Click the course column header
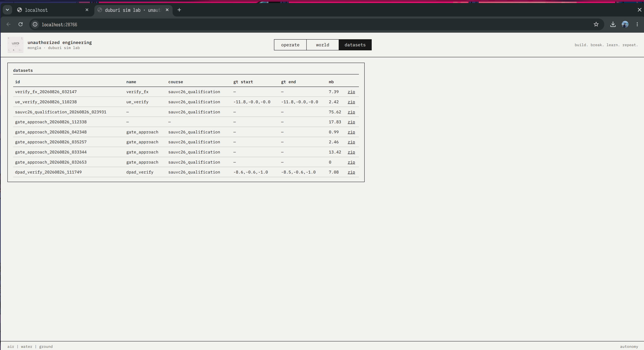This screenshot has height=350, width=644. 176,82
